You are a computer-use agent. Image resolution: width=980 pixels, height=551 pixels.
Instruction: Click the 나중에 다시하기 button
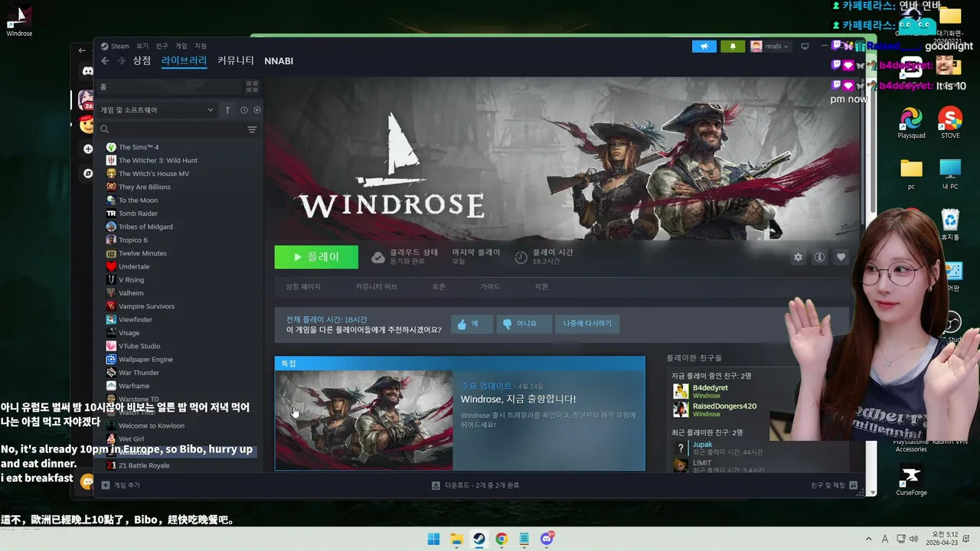pos(587,324)
